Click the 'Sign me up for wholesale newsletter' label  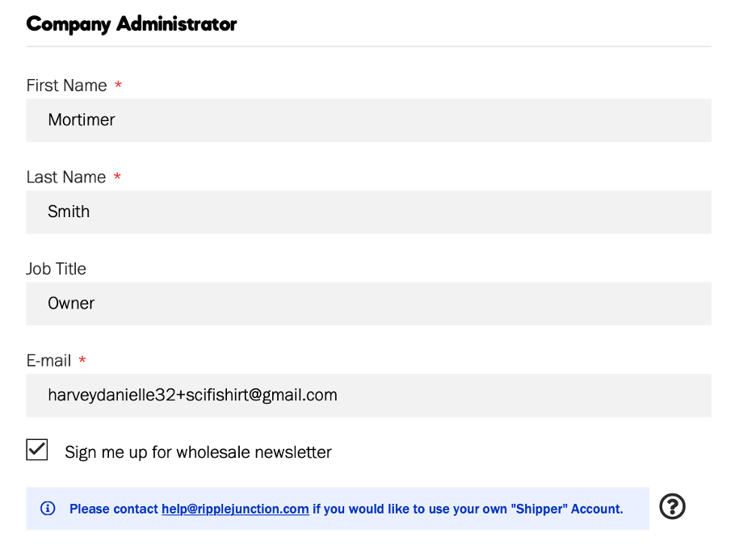coord(198,452)
